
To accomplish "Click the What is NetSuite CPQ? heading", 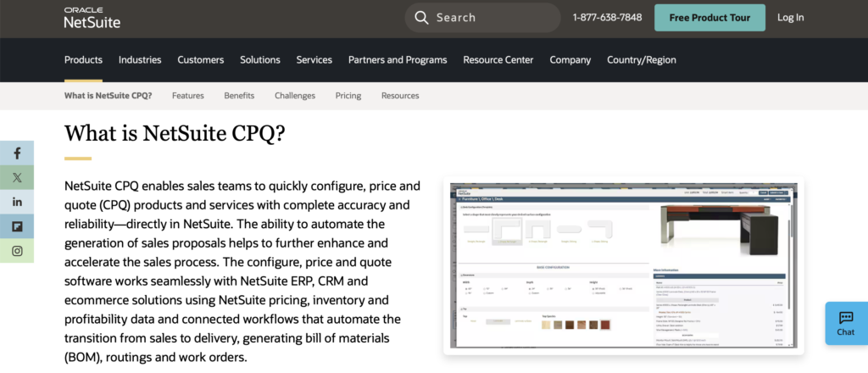I will tap(175, 133).
